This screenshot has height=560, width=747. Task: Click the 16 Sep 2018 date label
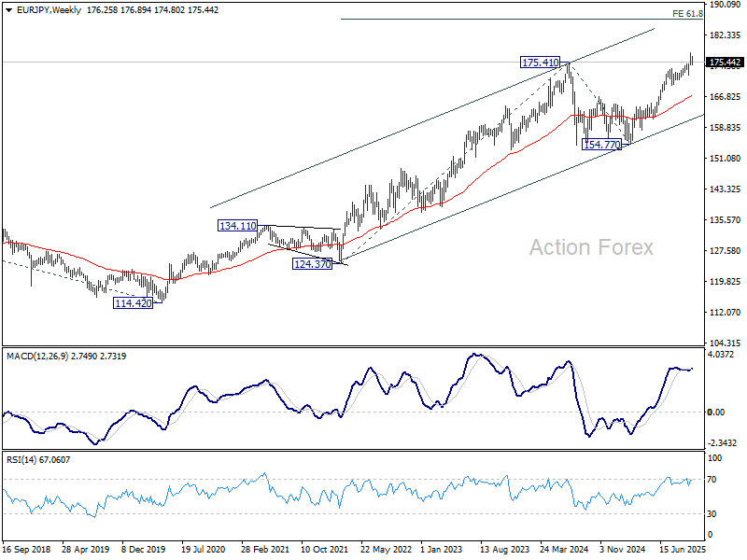coord(26,550)
